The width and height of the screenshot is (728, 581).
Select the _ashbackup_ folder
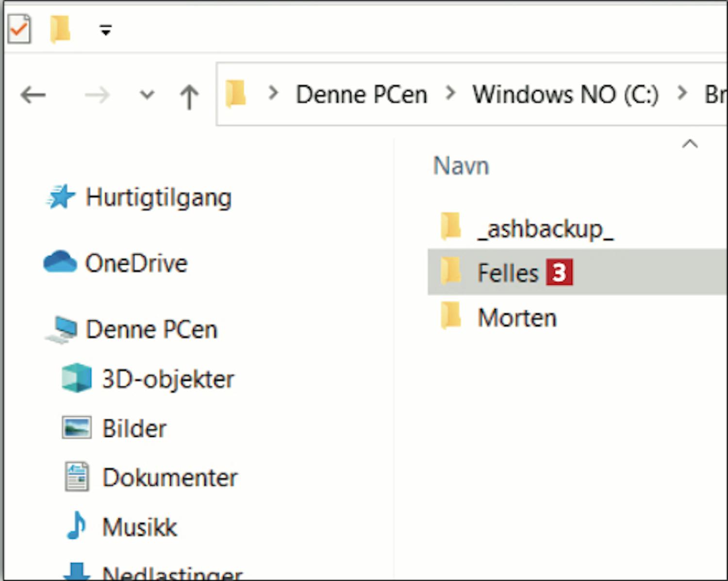[x=545, y=229]
